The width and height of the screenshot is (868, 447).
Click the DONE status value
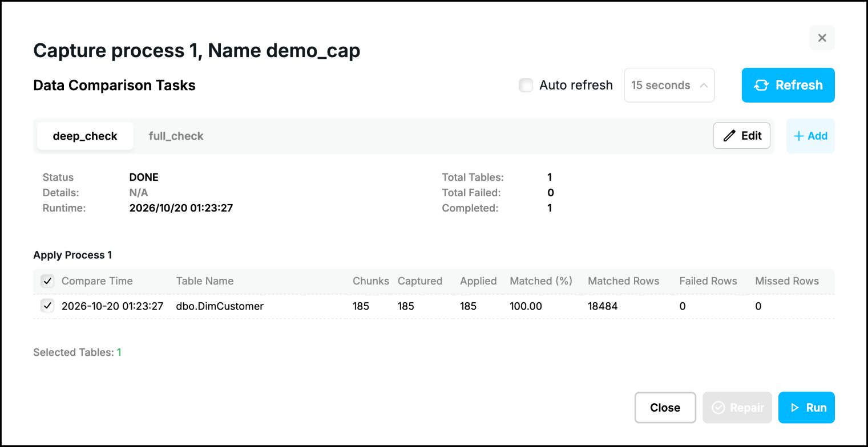[144, 177]
